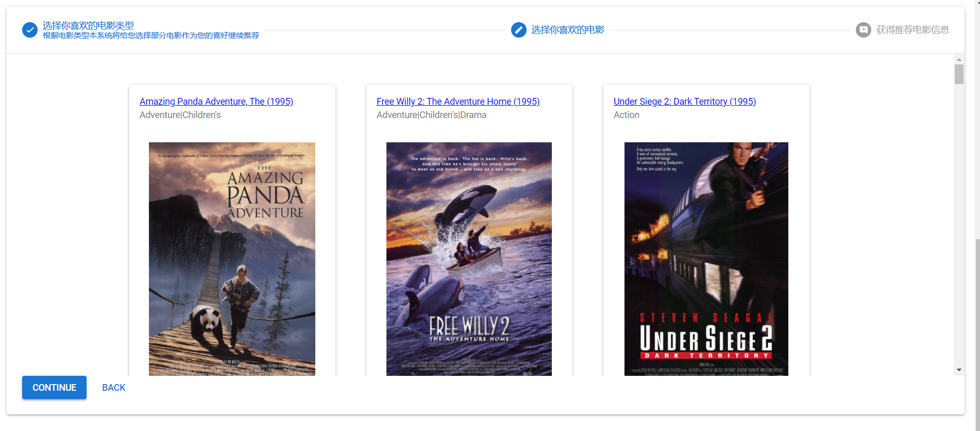This screenshot has width=980, height=431.
Task: Click the Under Siege 2 poster
Action: coord(706,259)
